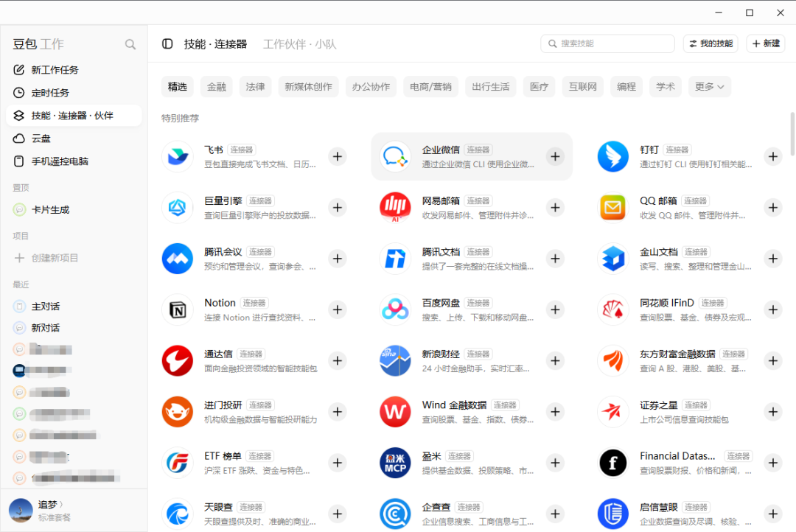Click the Financial Datasets logo icon
The height and width of the screenshot is (532, 796).
[x=612, y=463]
